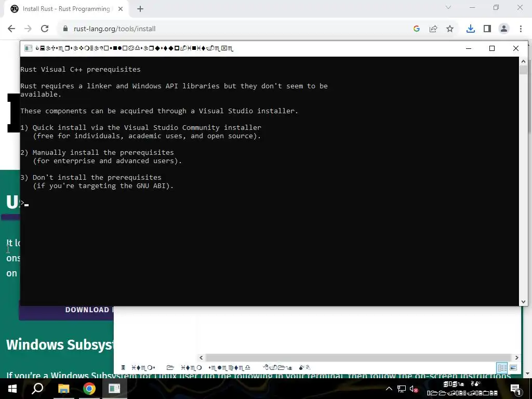Open Chrome's side panel
Screen dimensions: 532x399
tap(487, 29)
